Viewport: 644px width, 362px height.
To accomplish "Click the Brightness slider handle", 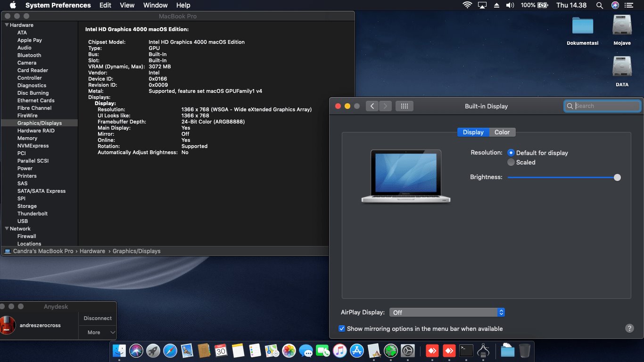I will click(617, 178).
